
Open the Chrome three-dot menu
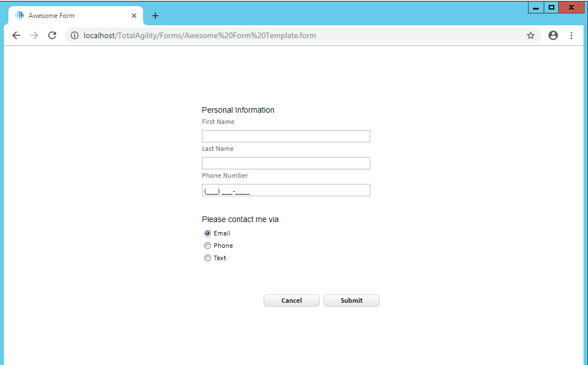coord(571,35)
